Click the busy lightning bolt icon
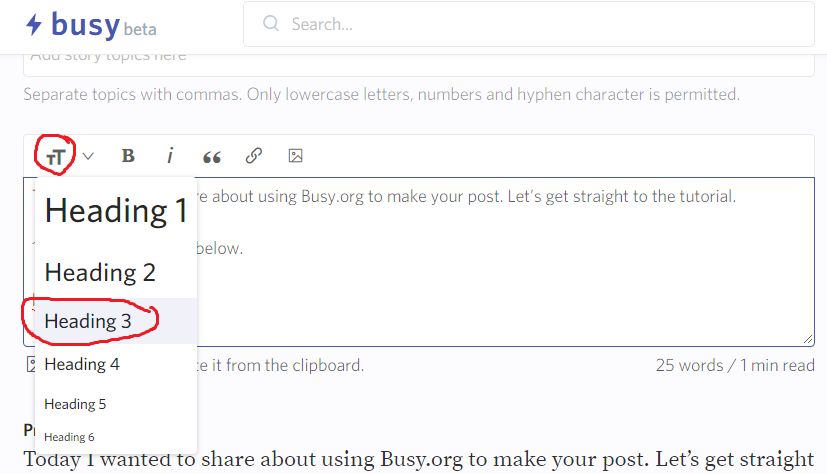 pos(34,24)
